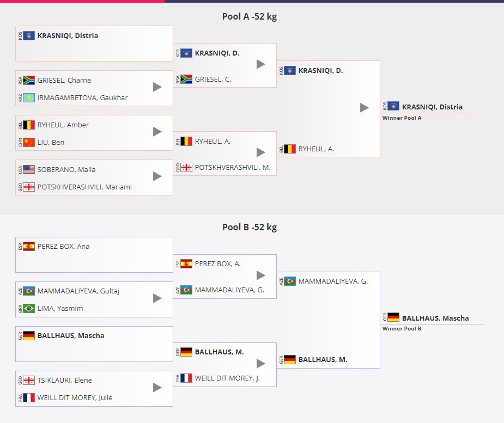This screenshot has width=504, height=423.
Task: Click play arrow for Tsiklauri vs Weill Dit Morey
Action: click(x=157, y=388)
